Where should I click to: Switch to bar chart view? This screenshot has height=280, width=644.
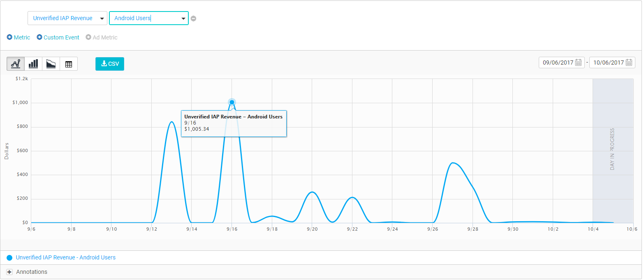pos(33,64)
